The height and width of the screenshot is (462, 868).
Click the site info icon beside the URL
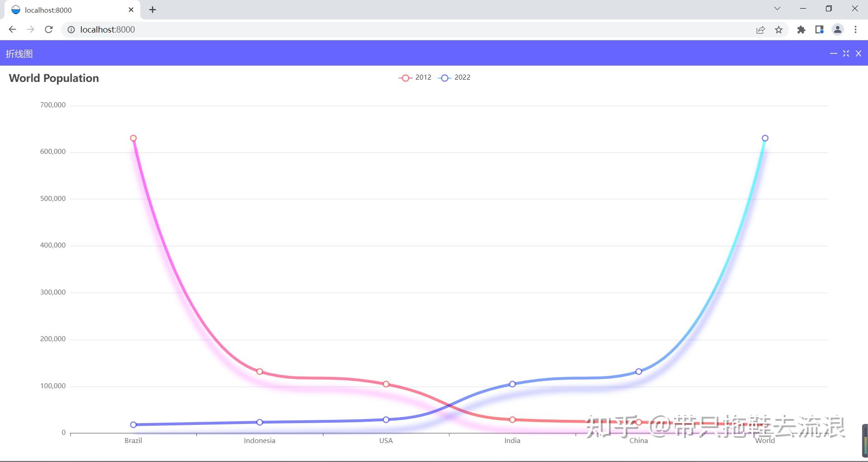pos(71,29)
